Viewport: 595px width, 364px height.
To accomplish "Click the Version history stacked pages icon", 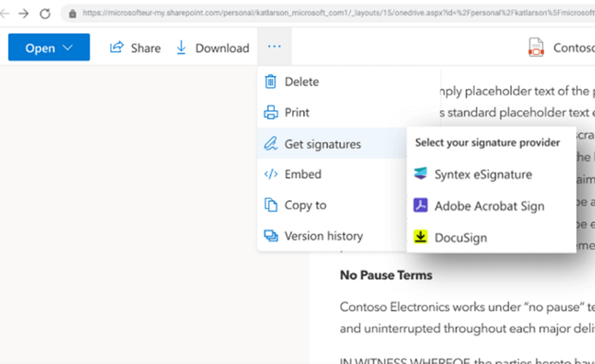I will click(271, 236).
